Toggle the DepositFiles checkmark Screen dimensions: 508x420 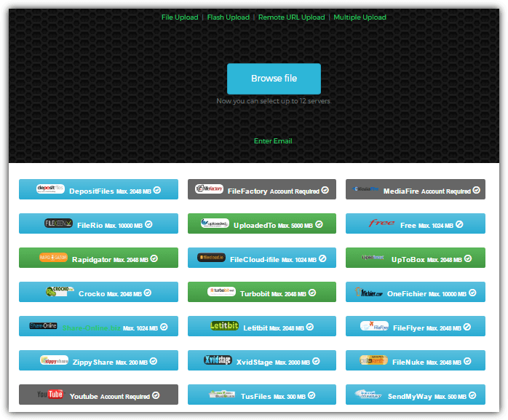point(157,190)
